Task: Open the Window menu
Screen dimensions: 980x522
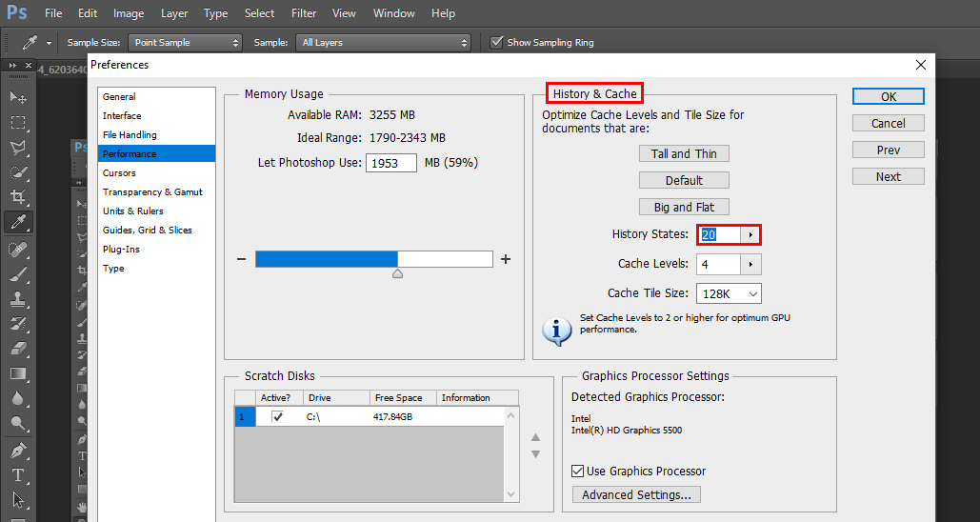Action: tap(393, 13)
